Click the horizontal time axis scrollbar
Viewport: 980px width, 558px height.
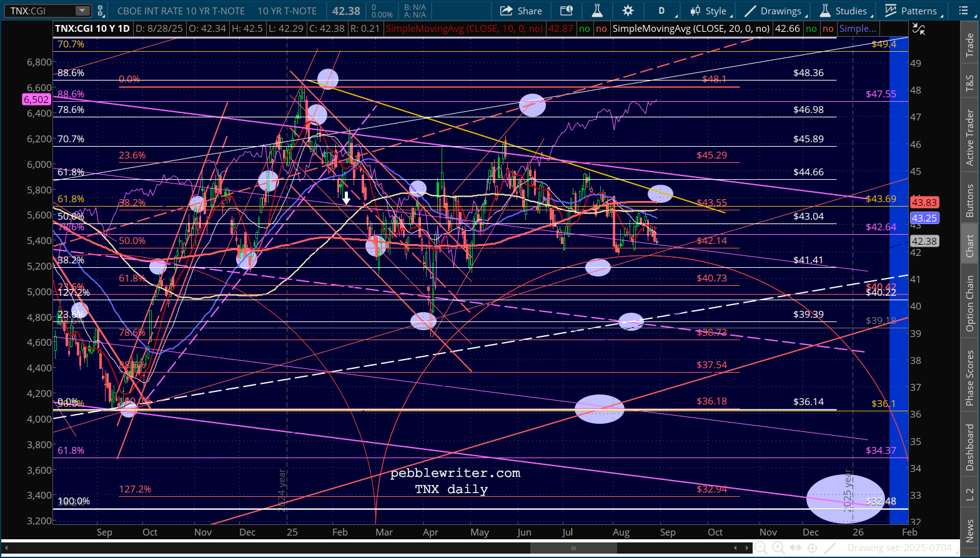tap(573, 548)
